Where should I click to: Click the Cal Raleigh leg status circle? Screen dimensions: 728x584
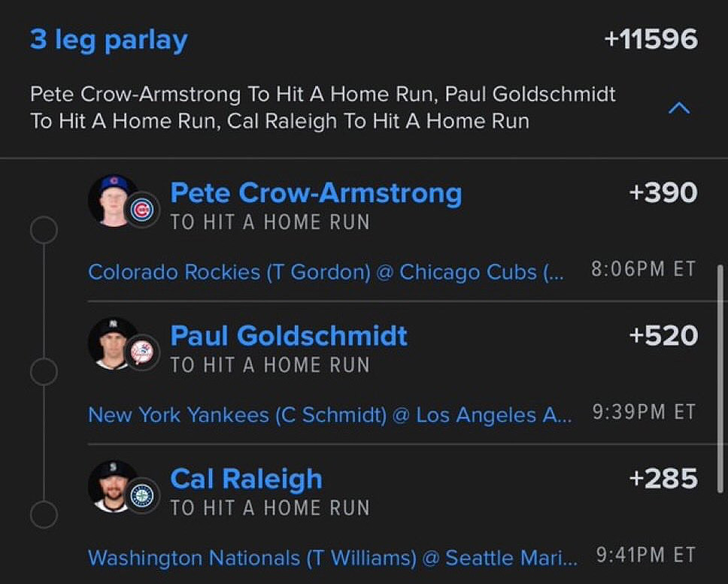[x=44, y=515]
